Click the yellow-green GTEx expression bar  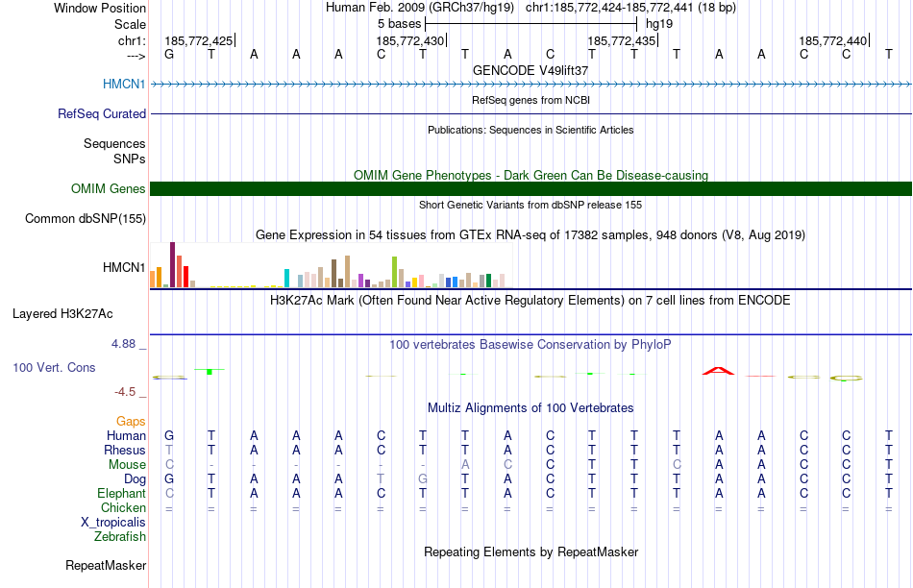[394, 272]
